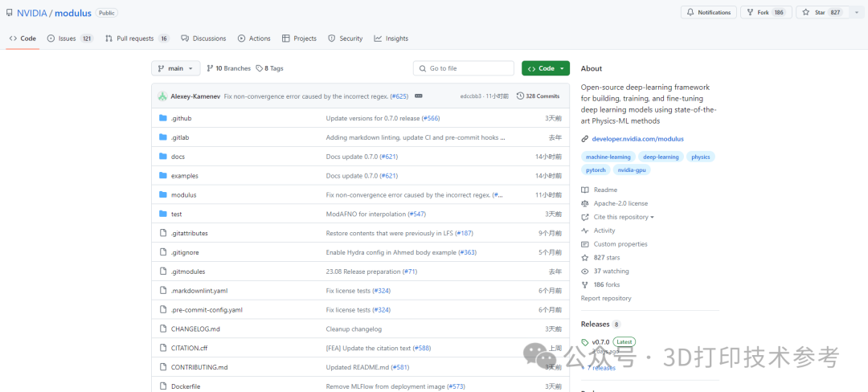Screen dimensions: 868x392
Task: Click the CHANGELOG.md file icon
Action: click(162, 329)
